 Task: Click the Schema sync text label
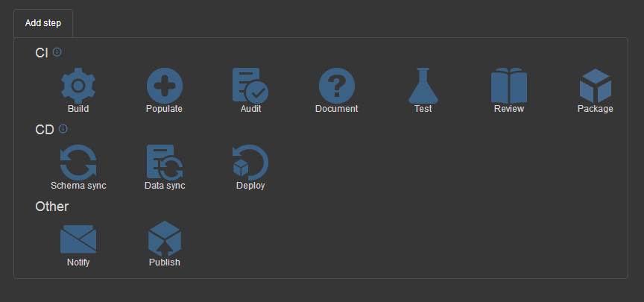click(78, 186)
